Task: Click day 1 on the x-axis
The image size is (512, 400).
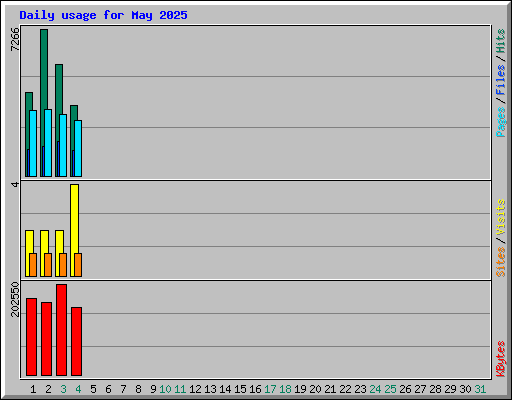Action: [x=33, y=389]
